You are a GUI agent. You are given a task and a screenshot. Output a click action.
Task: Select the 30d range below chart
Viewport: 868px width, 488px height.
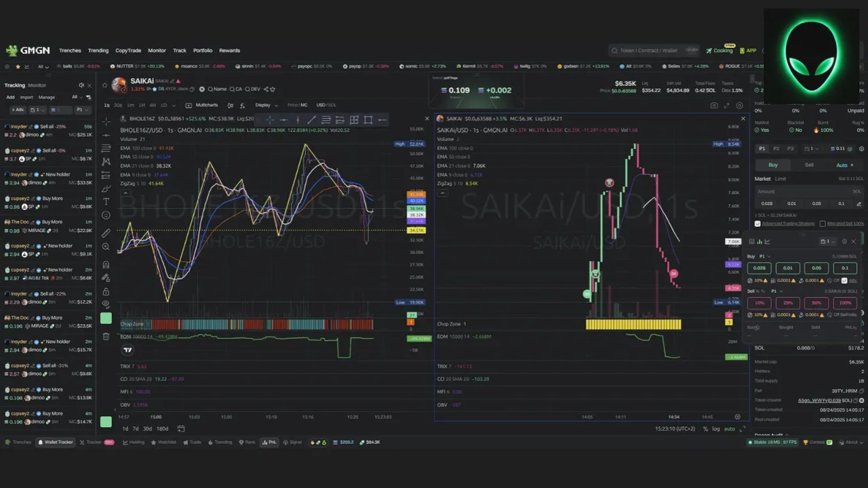pyautogui.click(x=147, y=428)
